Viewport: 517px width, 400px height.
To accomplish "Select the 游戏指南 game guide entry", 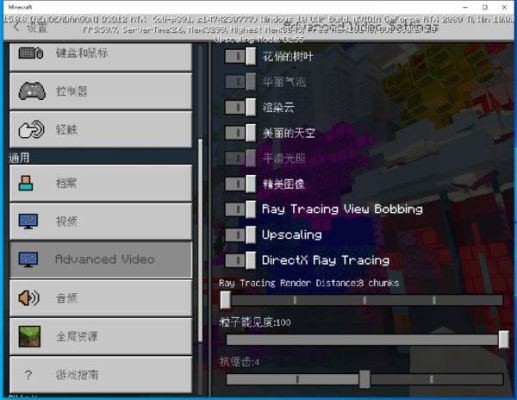I will point(101,375).
